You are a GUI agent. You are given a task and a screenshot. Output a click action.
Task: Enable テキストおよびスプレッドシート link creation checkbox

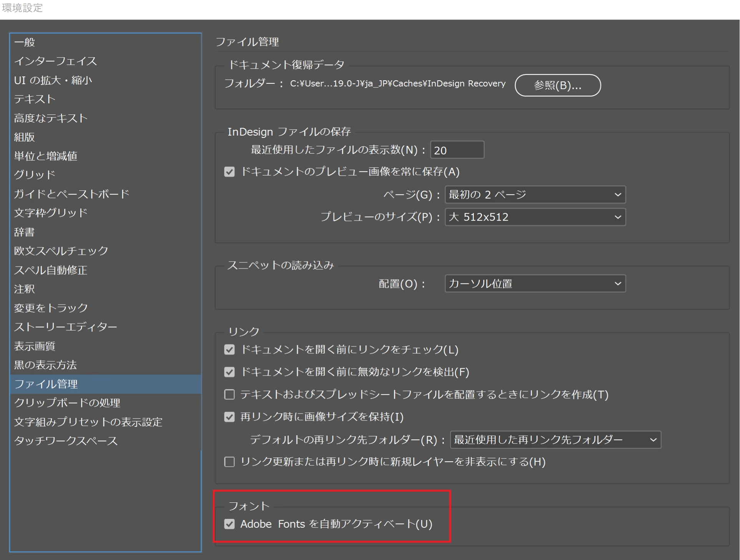tap(229, 394)
